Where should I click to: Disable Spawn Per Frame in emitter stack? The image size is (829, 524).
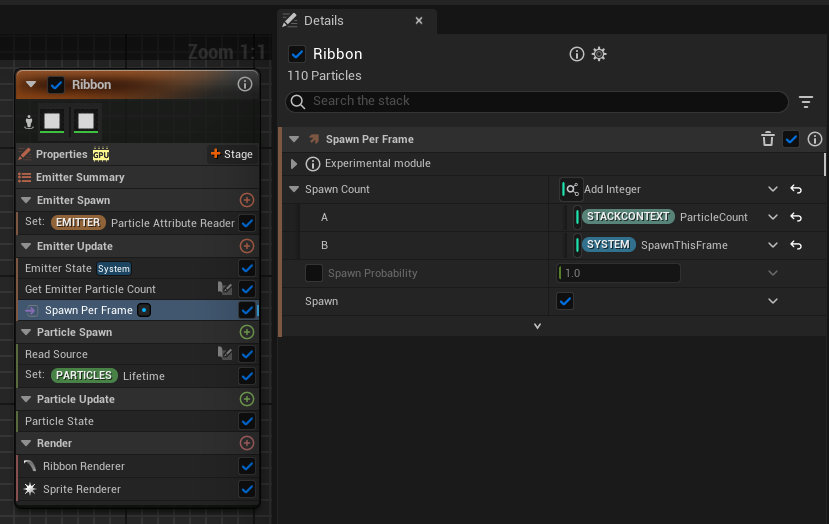point(247,310)
